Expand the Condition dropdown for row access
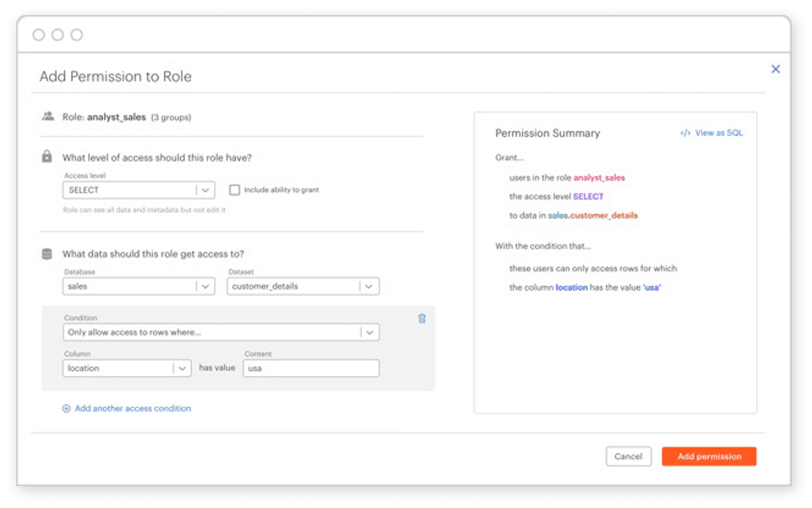Viewport: 812px width, 508px height. tap(221, 332)
